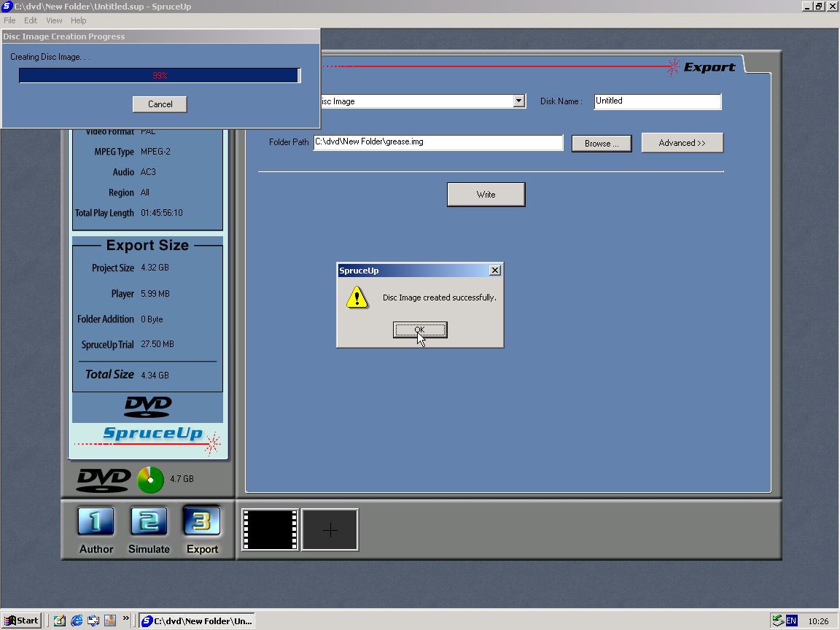Viewport: 840px width, 630px height.
Task: Expand the quick launch overflow chevron
Action: click(x=126, y=618)
